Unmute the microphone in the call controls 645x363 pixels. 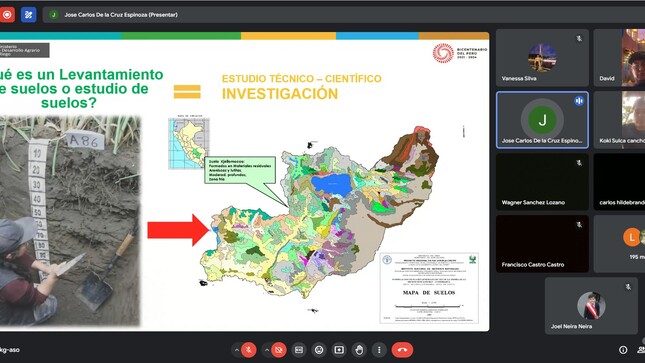point(248,350)
